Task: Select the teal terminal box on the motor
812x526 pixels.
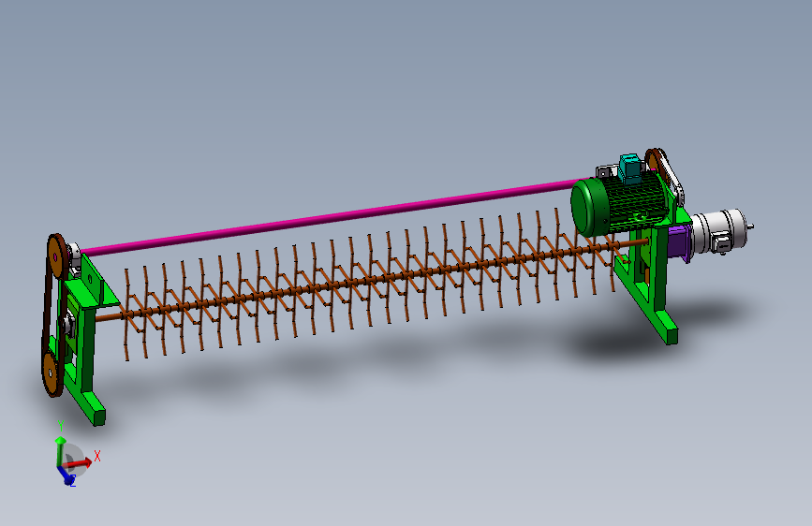Action: (630, 168)
